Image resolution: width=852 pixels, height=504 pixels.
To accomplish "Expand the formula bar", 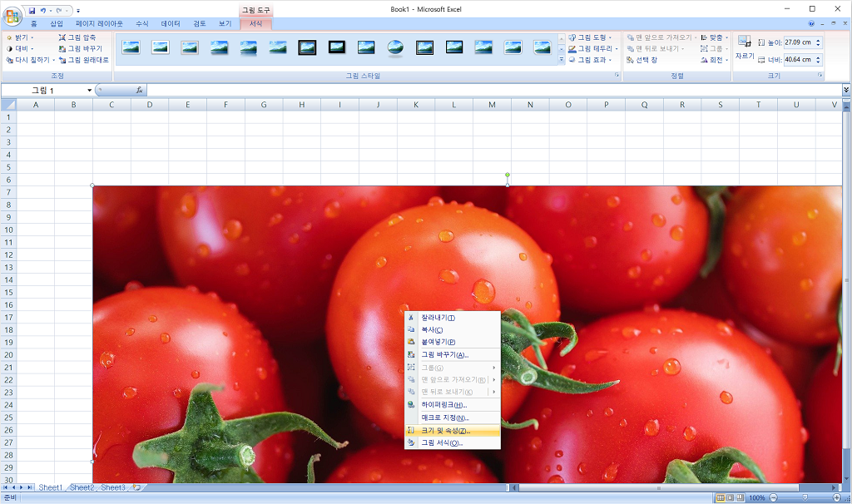I will [x=846, y=90].
